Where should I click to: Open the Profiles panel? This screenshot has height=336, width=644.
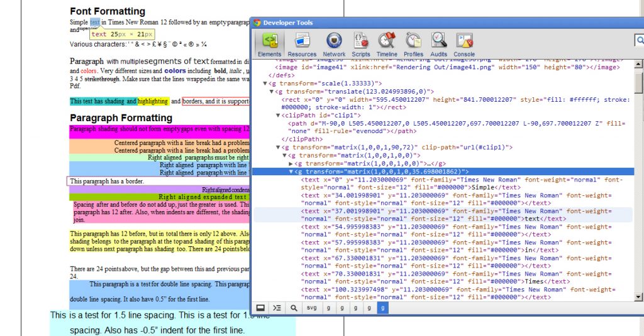tap(413, 45)
